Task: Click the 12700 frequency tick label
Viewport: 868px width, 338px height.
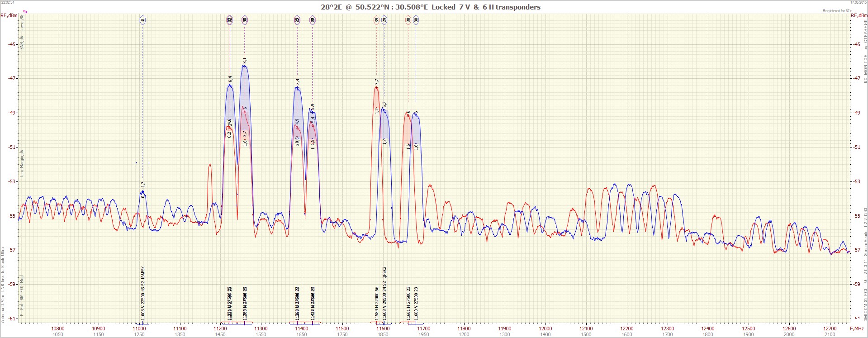Action: point(830,329)
